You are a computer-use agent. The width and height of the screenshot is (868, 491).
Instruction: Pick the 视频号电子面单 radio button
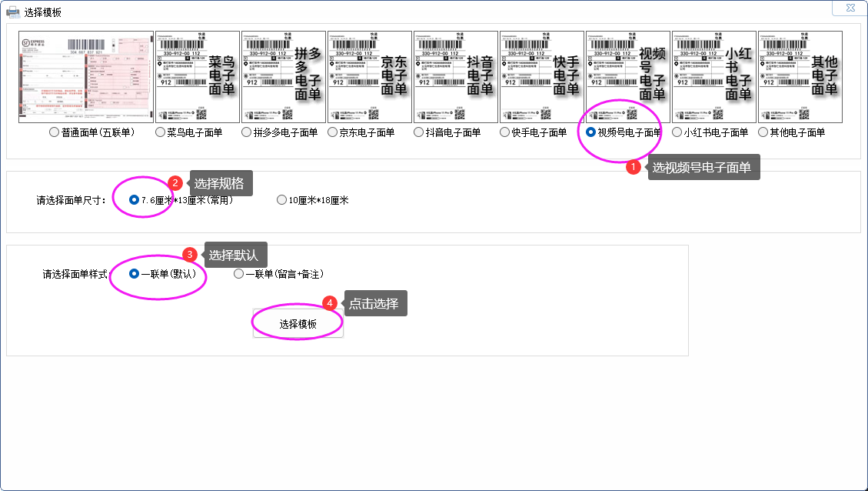591,132
